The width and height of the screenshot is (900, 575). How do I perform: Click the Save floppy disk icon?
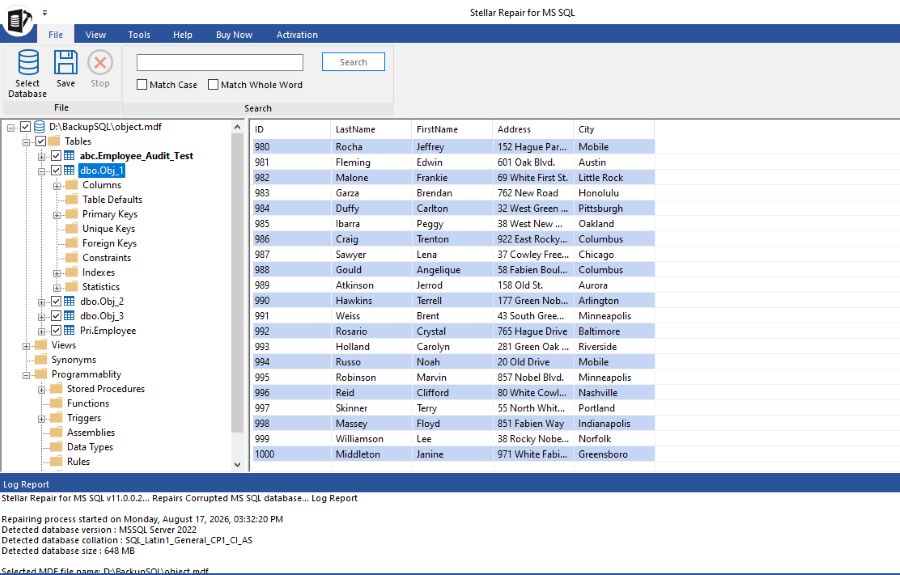tap(65, 62)
